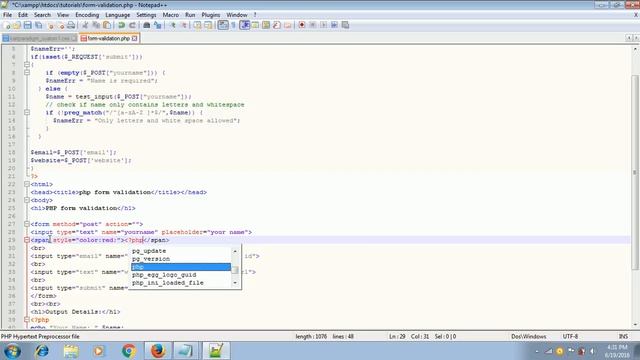Collapse the php block fold at line 39
Image resolution: width=640 pixels, height=360 pixels.
pos(27,320)
